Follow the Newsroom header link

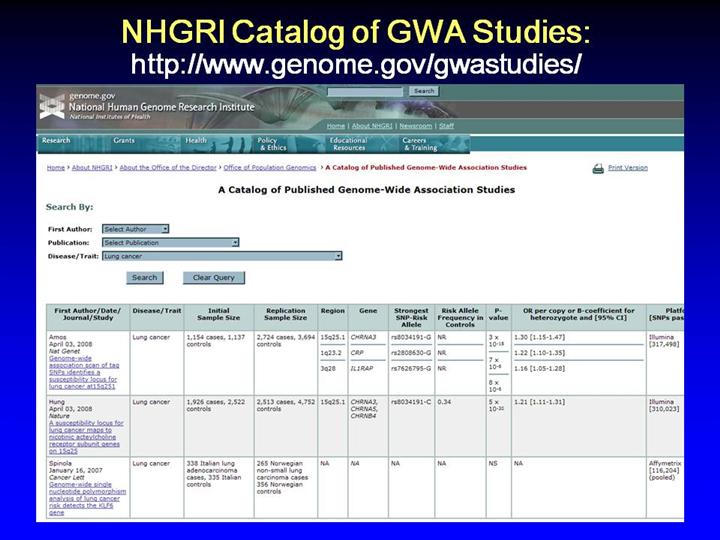[x=415, y=126]
